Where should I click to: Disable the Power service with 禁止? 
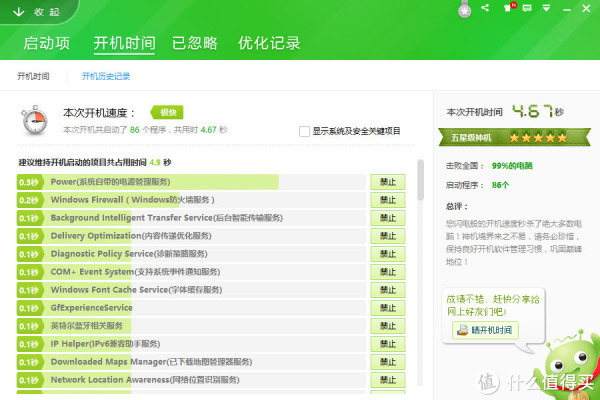coord(388,182)
